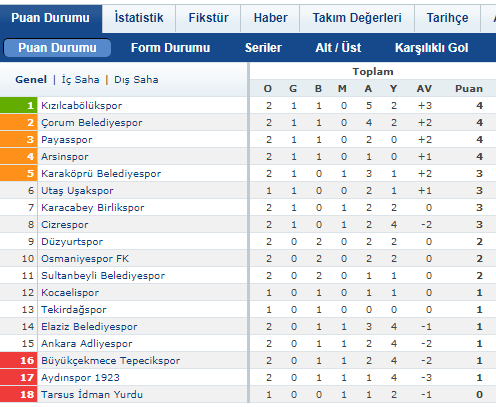Show the Form Durumu view
Viewport: 496px width, 407px height.
coord(170,48)
